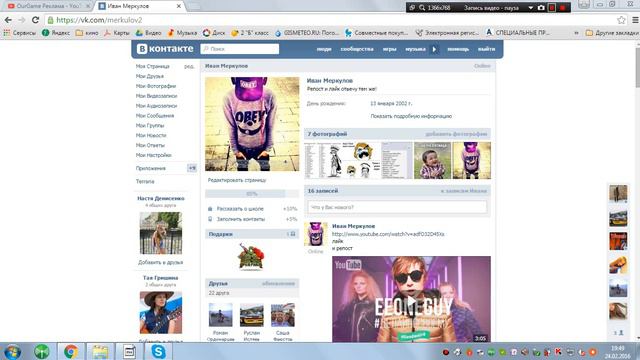Viewport: 640px width, 360px height.
Task: Open Мои Фотографии in the sidebar
Action: coord(156,86)
